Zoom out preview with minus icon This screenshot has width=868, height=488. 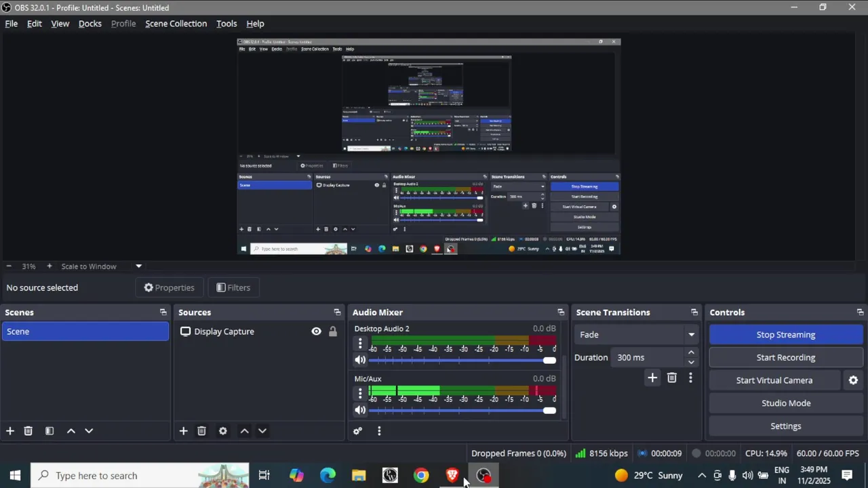(x=9, y=266)
